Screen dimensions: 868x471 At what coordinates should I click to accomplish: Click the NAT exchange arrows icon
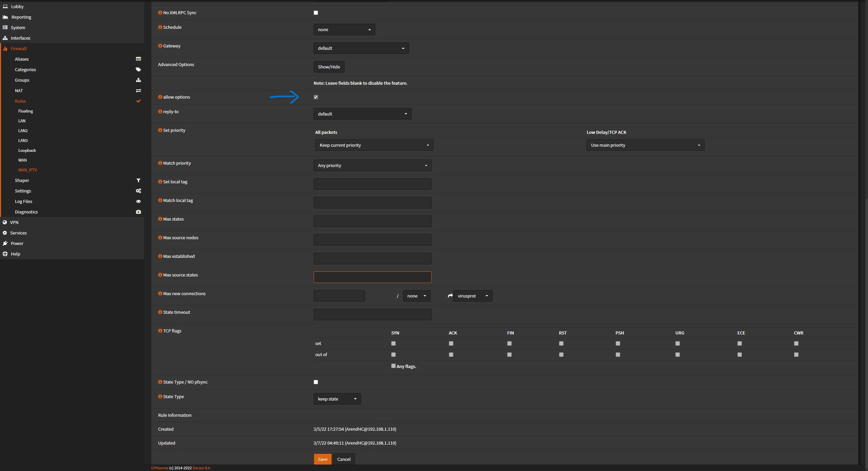[138, 90]
